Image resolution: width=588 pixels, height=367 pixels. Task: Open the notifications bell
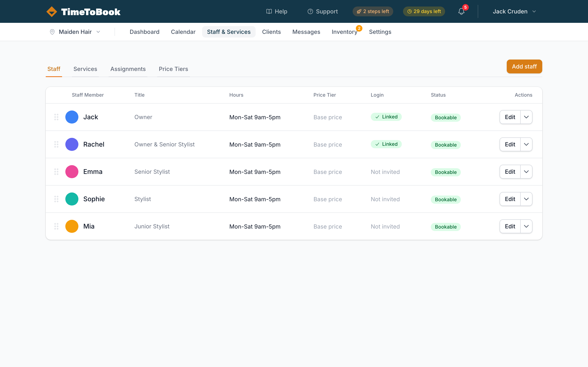461,11
